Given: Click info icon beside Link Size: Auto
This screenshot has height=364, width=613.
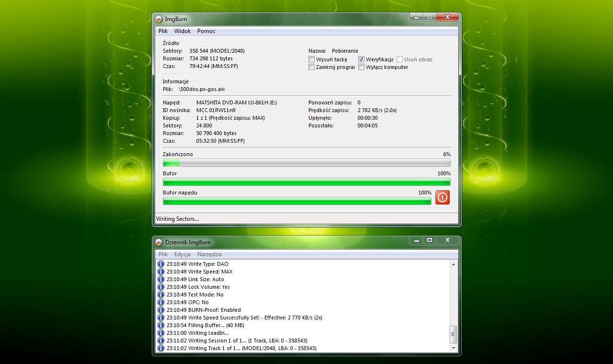Looking at the screenshot, I should click(x=161, y=279).
